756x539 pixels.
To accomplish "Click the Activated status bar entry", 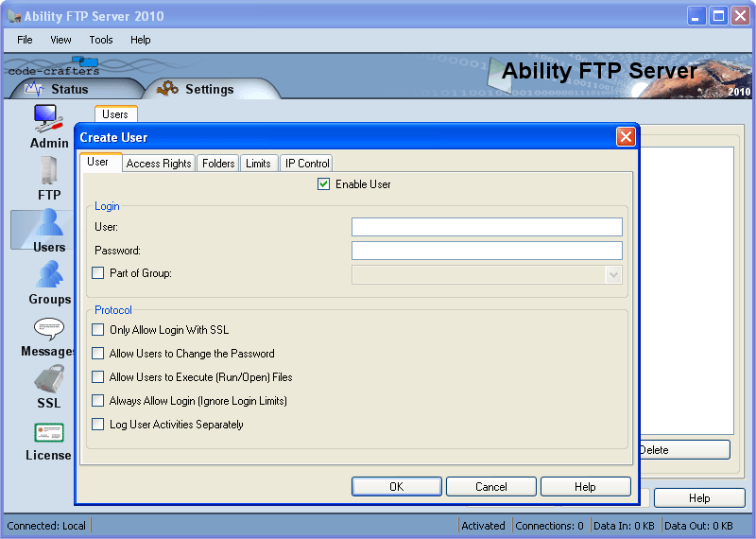I will tap(483, 526).
